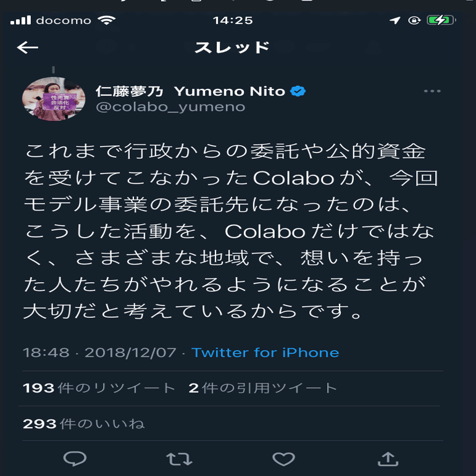The image size is (476, 476).
Task: Tap the 14:25 status bar clock
Action: (x=233, y=20)
